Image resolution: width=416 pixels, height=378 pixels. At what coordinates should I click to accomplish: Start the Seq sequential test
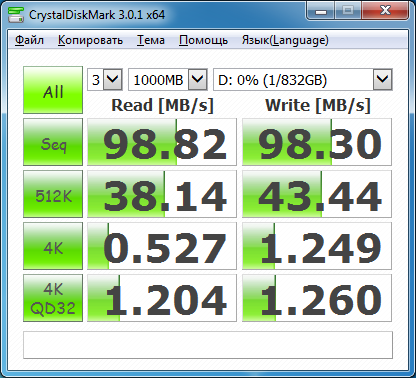point(53,142)
